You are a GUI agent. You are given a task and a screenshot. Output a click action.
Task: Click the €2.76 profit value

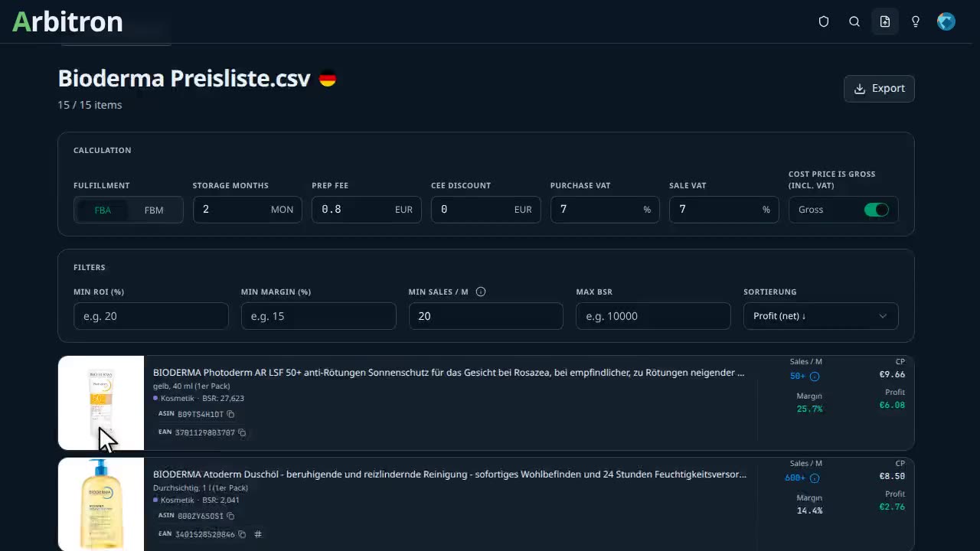pyautogui.click(x=892, y=507)
